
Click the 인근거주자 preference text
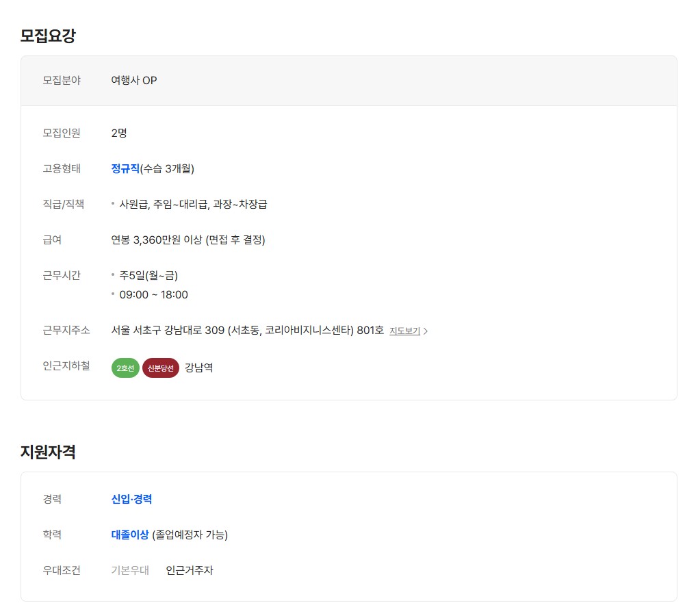[190, 570]
